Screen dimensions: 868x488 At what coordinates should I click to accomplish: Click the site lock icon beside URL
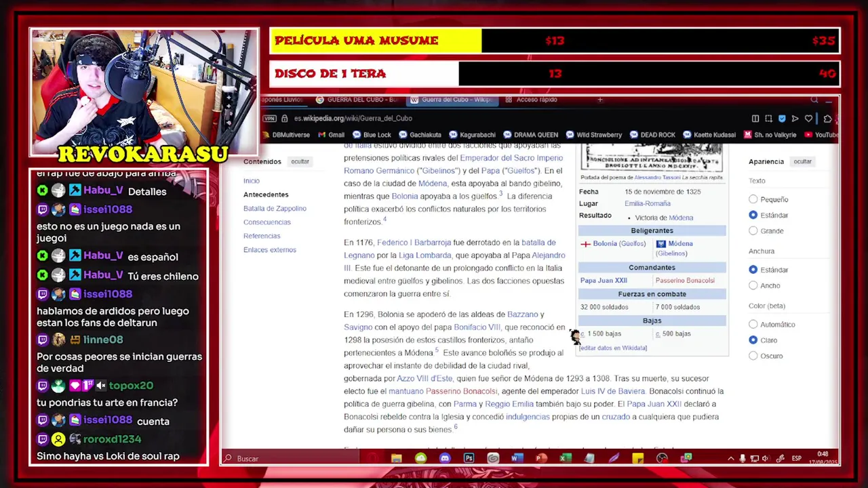(x=284, y=119)
